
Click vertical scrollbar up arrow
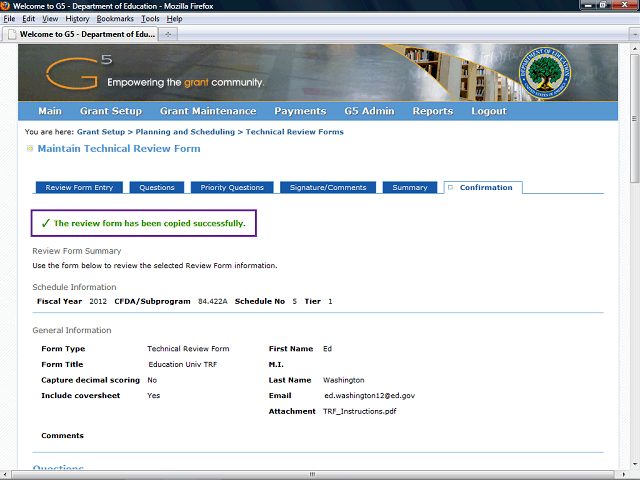coord(634,47)
